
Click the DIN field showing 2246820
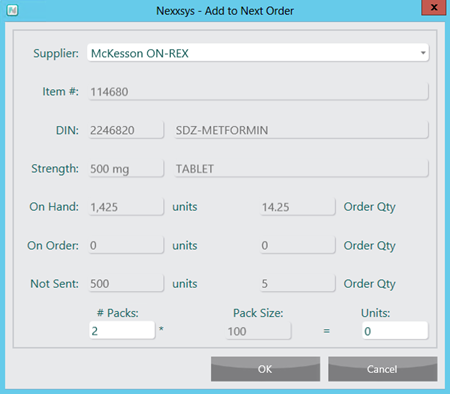pos(126,130)
